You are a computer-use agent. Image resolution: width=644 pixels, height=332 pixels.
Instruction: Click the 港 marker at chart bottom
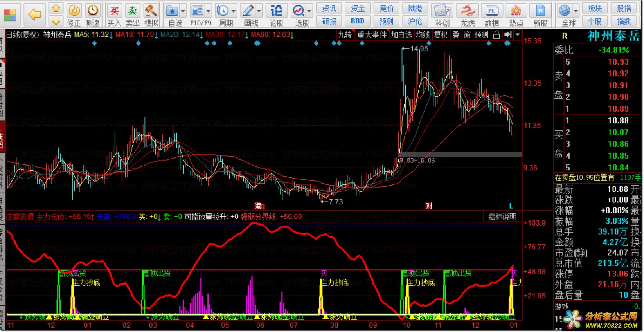tap(259, 206)
